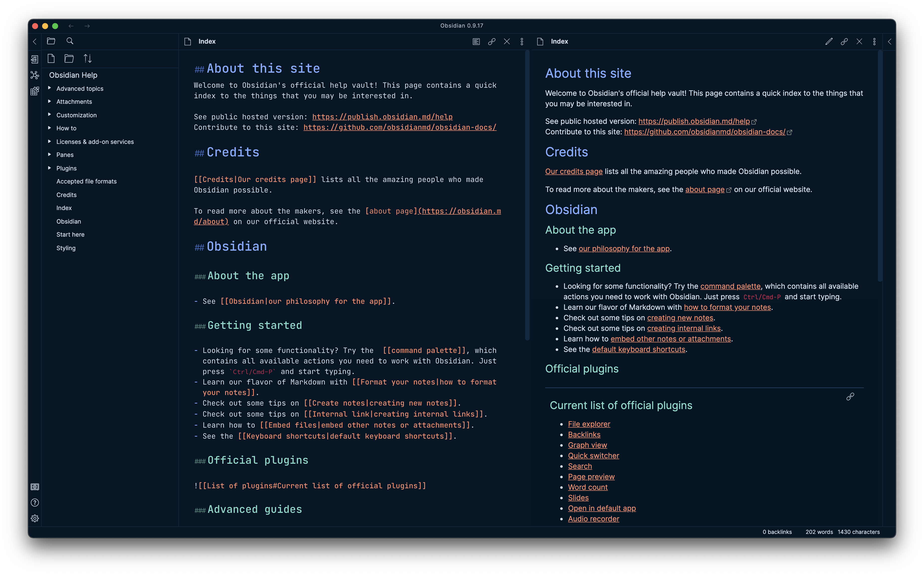Copy link icon in left Index pane
This screenshot has width=924, height=575.
[492, 41]
